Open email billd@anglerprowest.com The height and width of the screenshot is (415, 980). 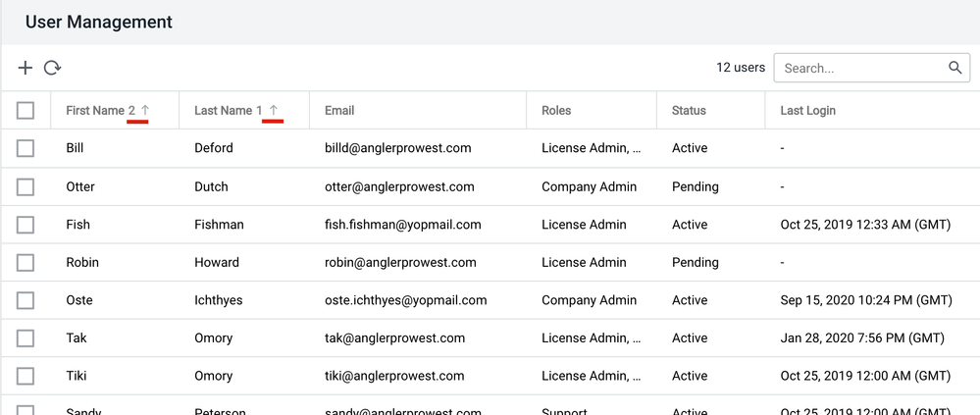398,148
